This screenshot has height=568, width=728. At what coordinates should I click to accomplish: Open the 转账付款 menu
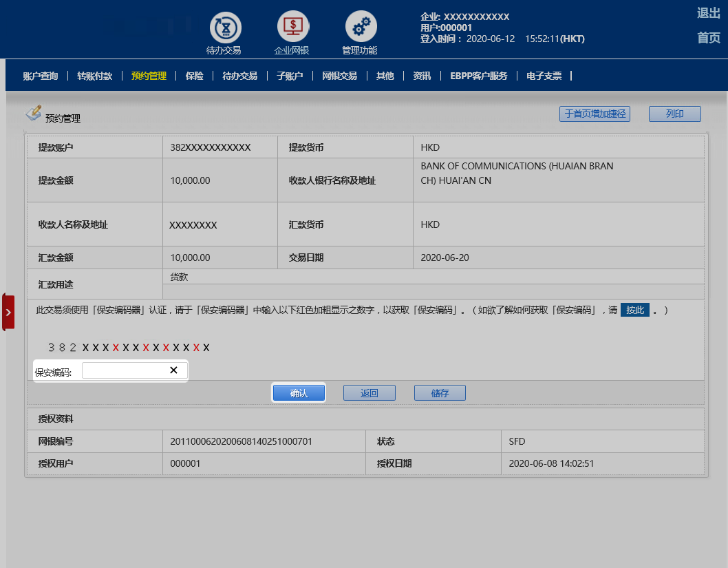[94, 76]
